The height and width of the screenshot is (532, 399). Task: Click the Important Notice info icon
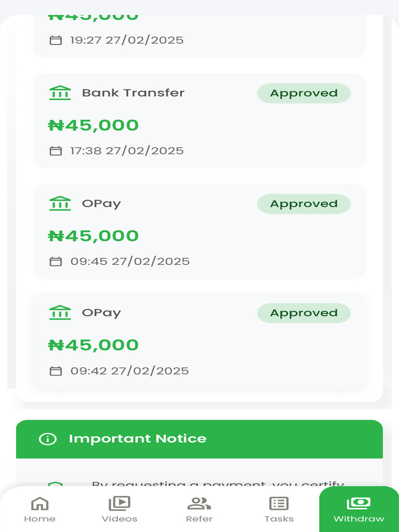[x=48, y=439]
